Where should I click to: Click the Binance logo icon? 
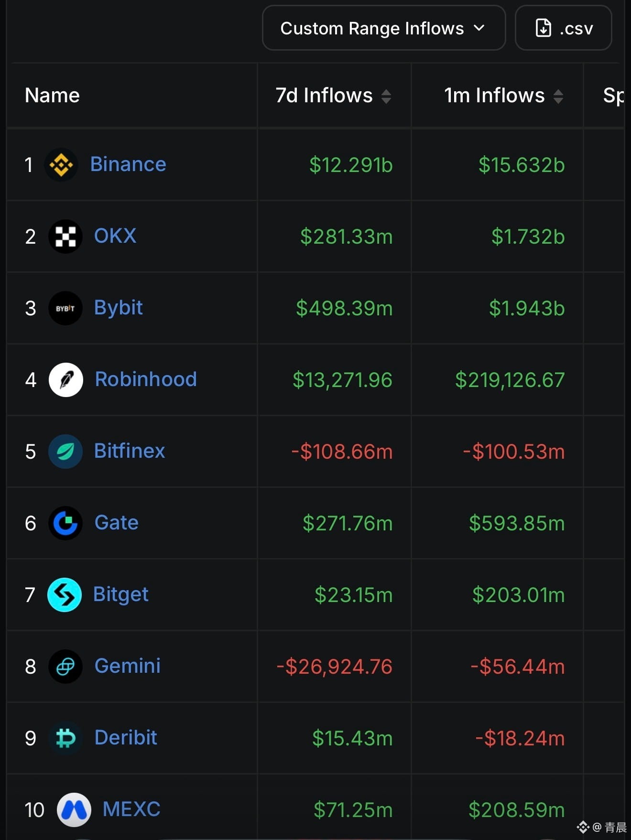pos(61,165)
